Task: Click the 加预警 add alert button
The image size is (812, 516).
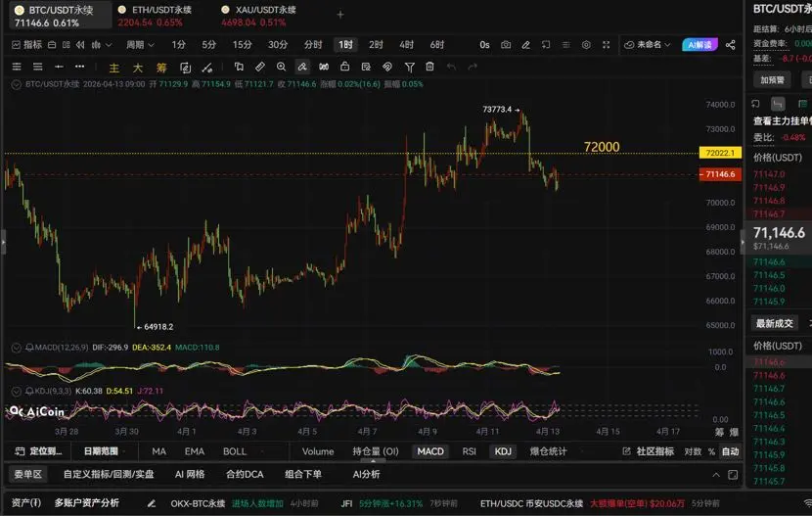Action: [772, 79]
